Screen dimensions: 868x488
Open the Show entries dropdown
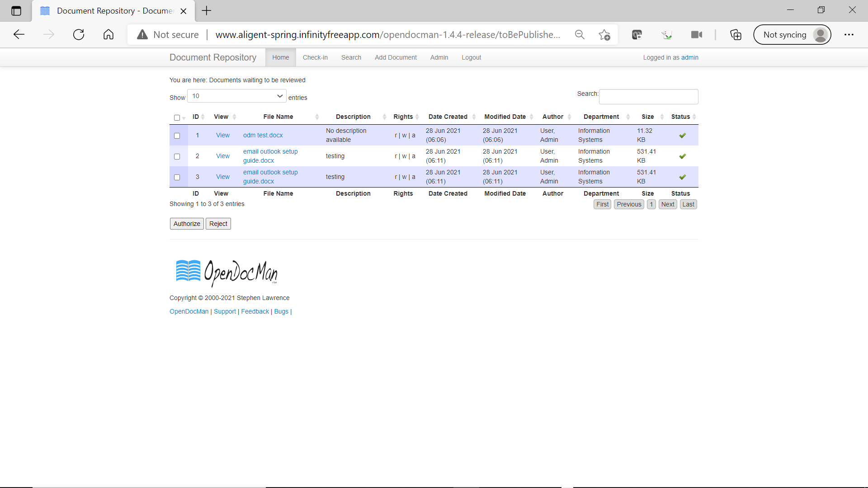236,96
